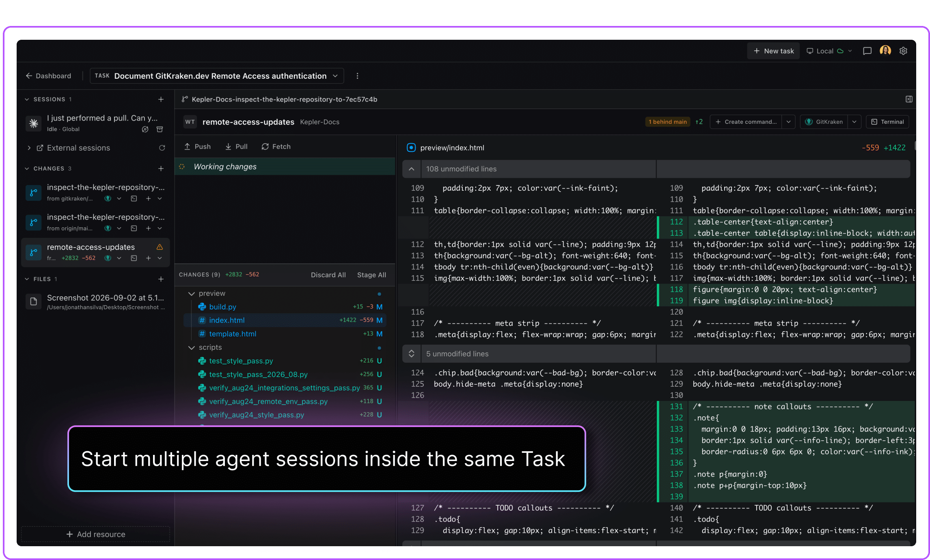Open the user avatar profile
930x560 pixels.
pos(885,51)
